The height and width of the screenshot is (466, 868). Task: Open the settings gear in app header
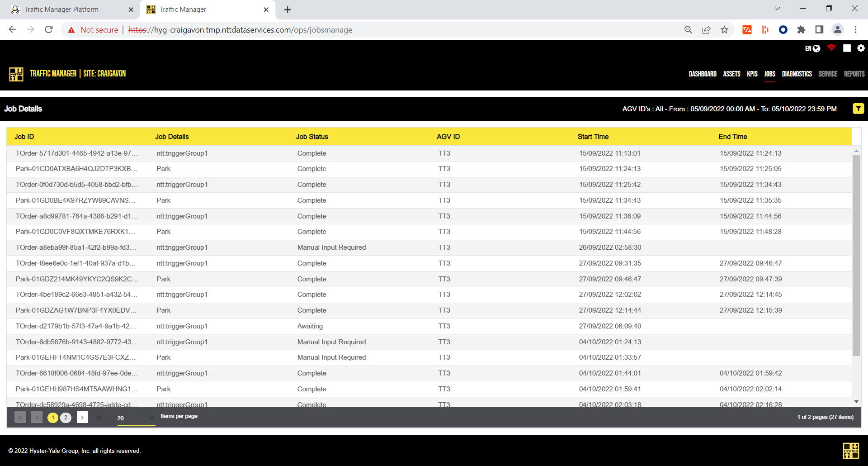tap(861, 48)
